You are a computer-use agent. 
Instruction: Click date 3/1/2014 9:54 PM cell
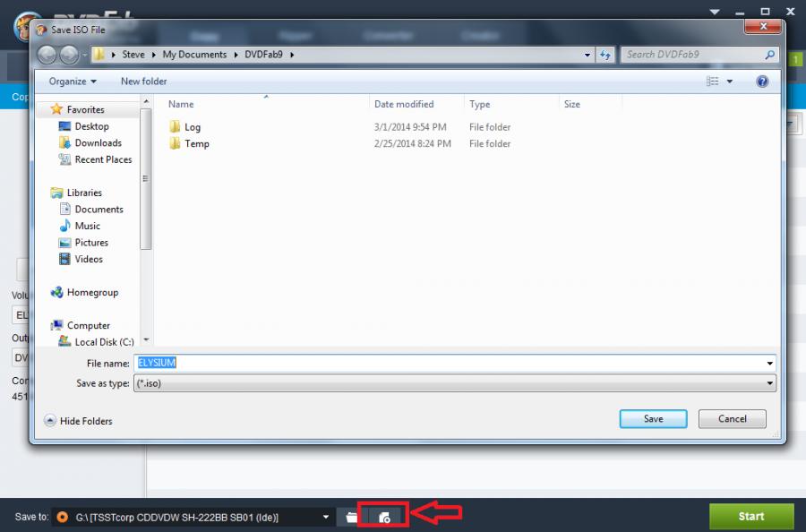click(410, 127)
